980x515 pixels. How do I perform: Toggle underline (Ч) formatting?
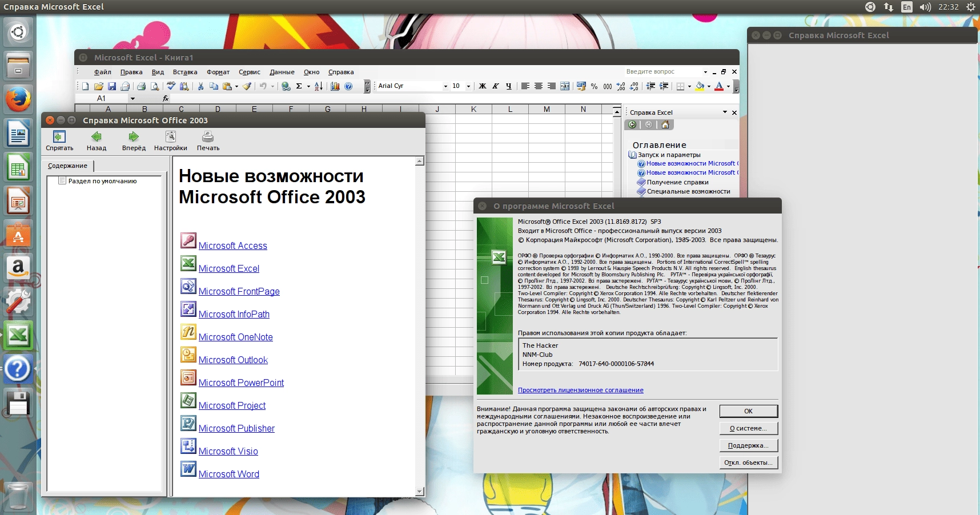pyautogui.click(x=509, y=86)
